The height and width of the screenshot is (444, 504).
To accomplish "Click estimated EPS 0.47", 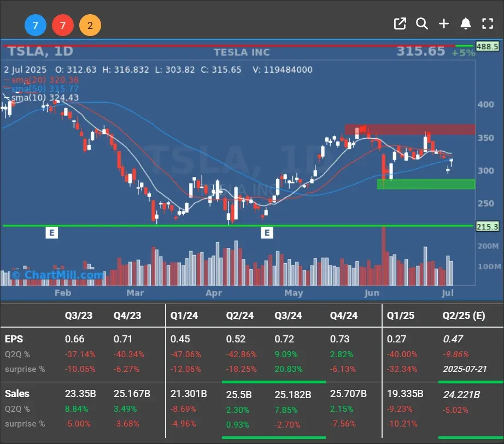I will 453,339.
